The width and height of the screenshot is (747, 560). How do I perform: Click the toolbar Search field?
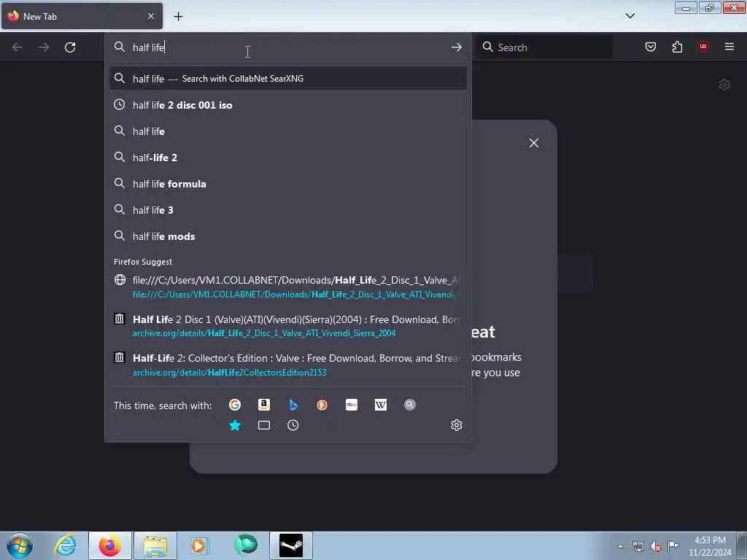click(546, 47)
